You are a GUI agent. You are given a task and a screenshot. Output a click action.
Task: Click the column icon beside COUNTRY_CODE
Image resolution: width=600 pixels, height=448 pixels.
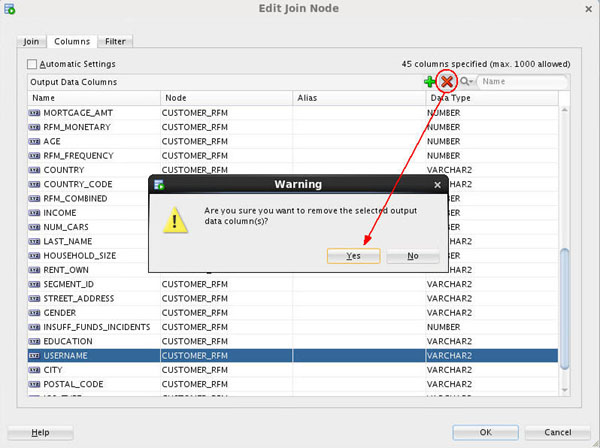[x=34, y=184]
